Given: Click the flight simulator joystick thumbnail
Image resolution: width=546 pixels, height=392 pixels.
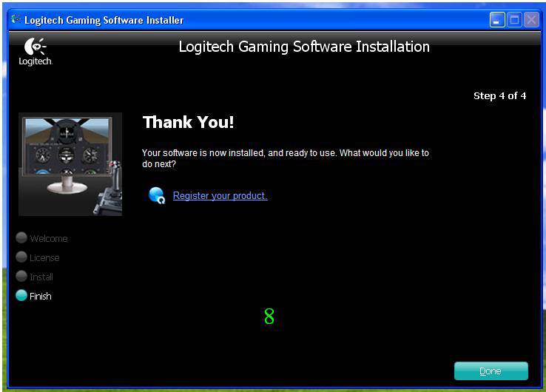Looking at the screenshot, I should click(70, 164).
